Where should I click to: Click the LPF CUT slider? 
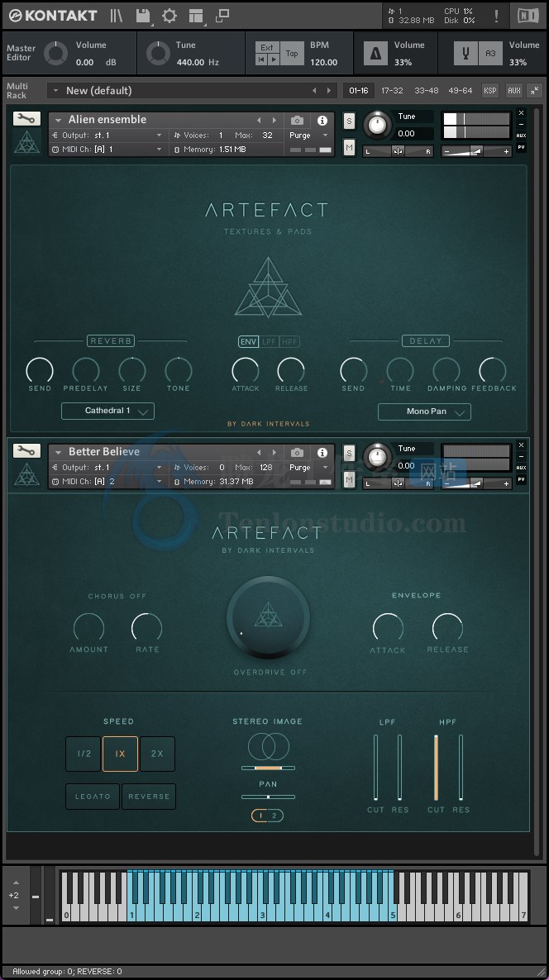376,768
